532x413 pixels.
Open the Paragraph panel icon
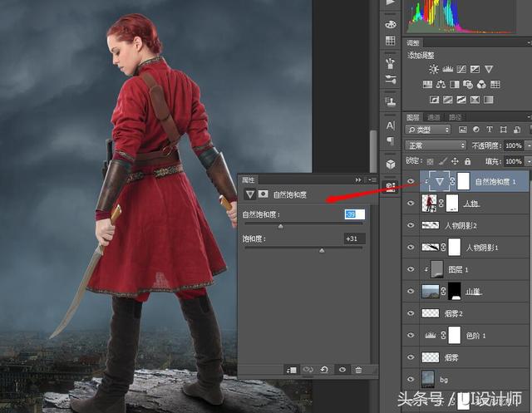pos(391,140)
